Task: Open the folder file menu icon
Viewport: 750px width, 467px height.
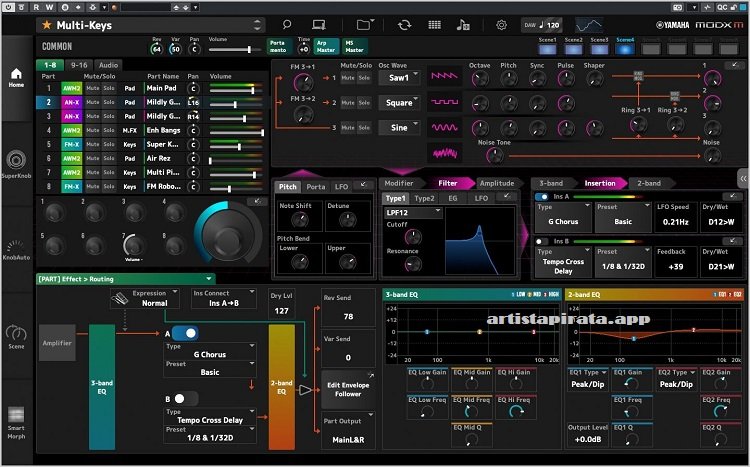Action: click(365, 25)
